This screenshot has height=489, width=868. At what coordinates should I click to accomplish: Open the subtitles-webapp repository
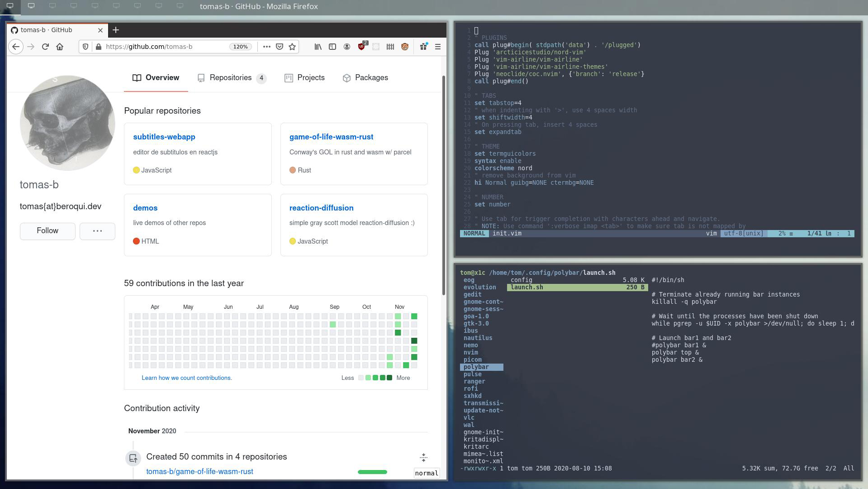tap(164, 137)
